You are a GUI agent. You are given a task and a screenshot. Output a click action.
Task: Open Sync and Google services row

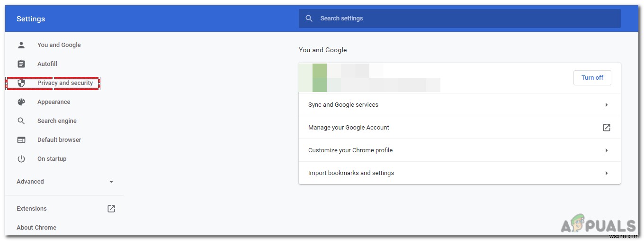460,105
